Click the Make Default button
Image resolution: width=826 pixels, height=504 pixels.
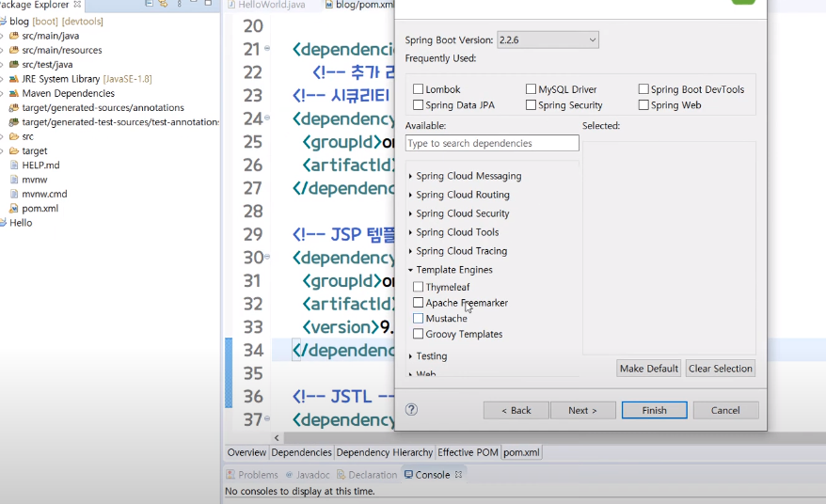649,368
